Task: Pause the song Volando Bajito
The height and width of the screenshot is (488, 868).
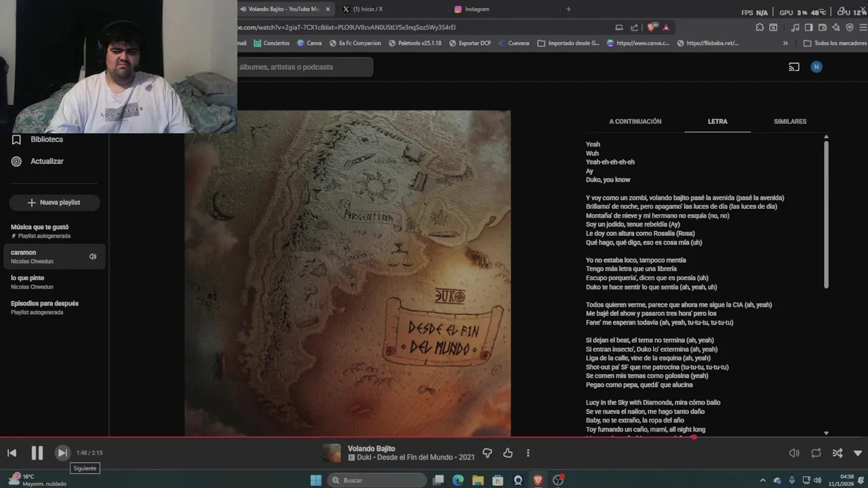Action: pos(37,453)
